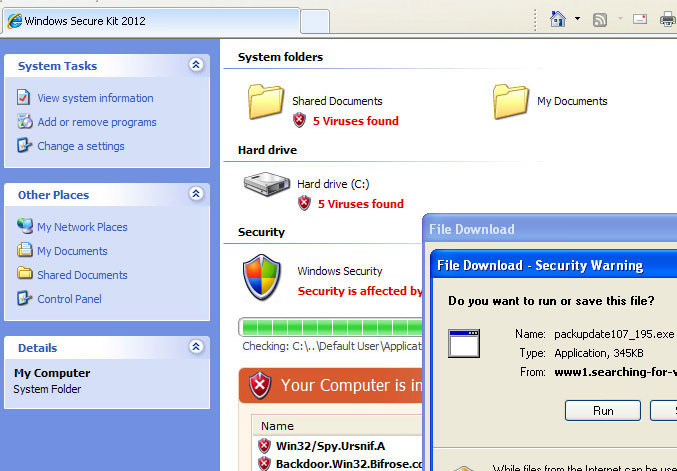
Task: Click the Control Panel sidebar icon
Action: 24,298
